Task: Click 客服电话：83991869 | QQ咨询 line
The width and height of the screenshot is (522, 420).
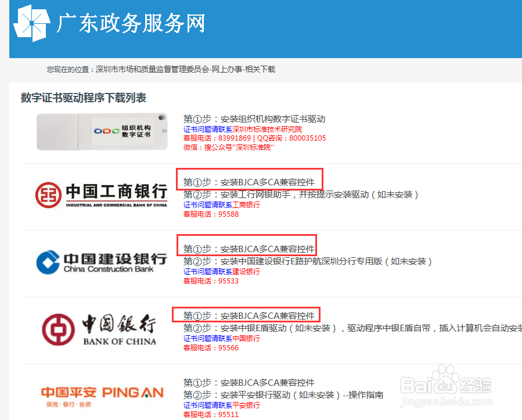Action: tap(255, 138)
